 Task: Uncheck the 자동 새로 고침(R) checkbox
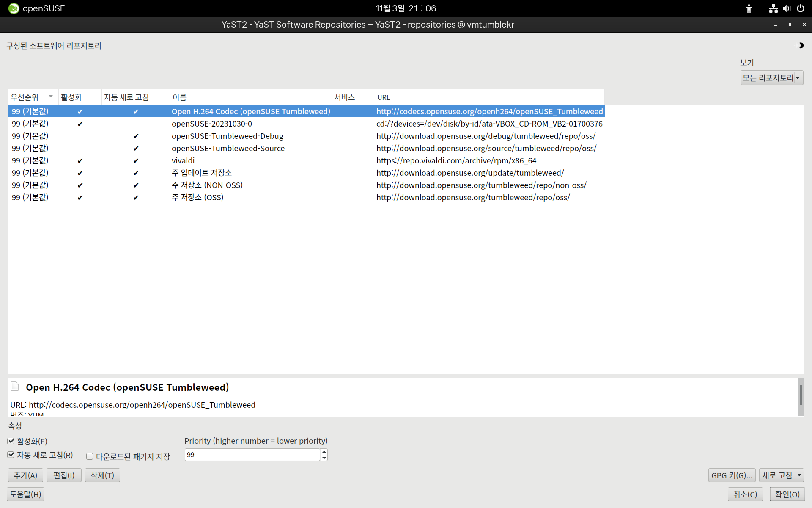tap(11, 455)
